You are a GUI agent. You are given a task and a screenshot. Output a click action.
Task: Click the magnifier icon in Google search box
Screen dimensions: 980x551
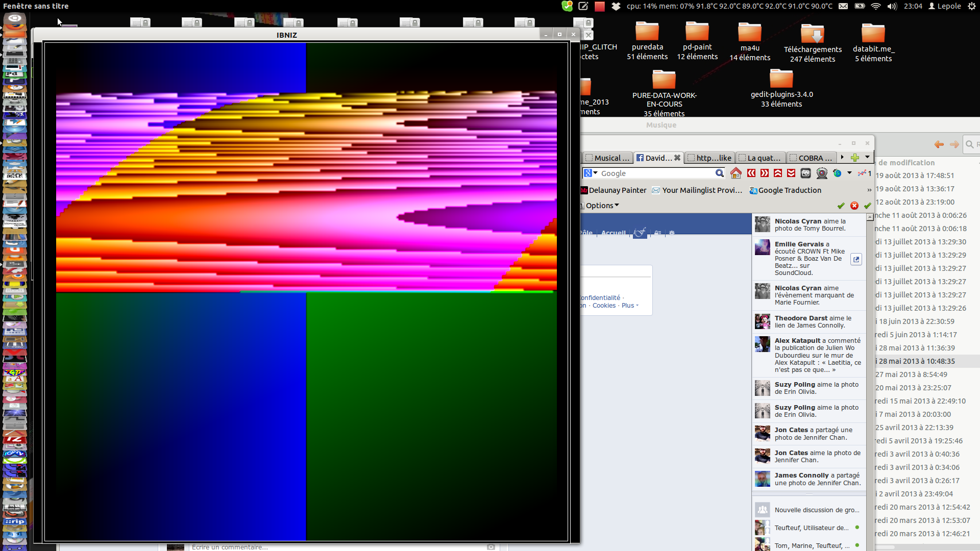[x=719, y=173]
